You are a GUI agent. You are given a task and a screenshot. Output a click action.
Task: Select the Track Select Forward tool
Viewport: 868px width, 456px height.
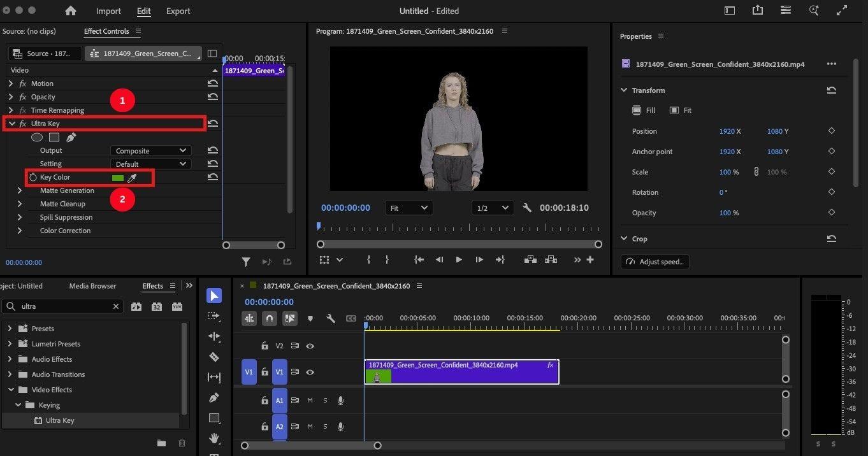point(214,316)
